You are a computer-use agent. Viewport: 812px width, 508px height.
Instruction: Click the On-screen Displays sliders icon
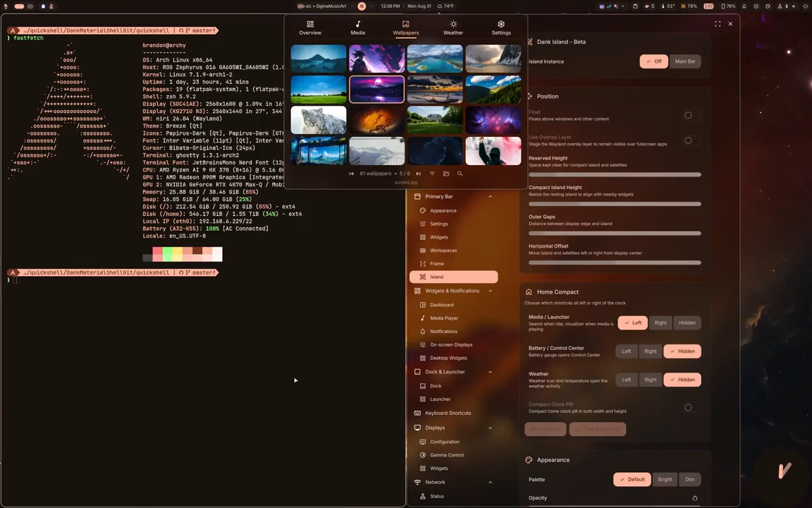[x=423, y=345]
